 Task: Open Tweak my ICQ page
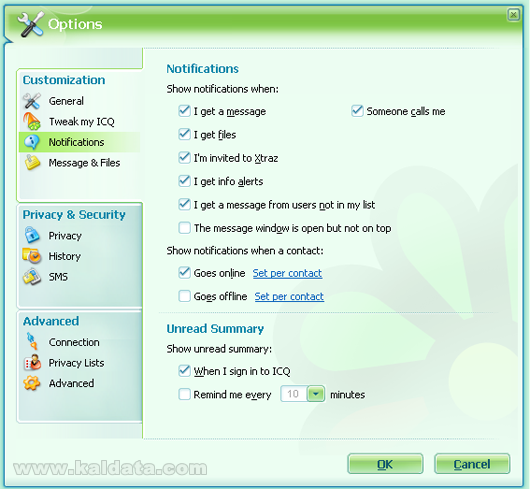coord(81,122)
